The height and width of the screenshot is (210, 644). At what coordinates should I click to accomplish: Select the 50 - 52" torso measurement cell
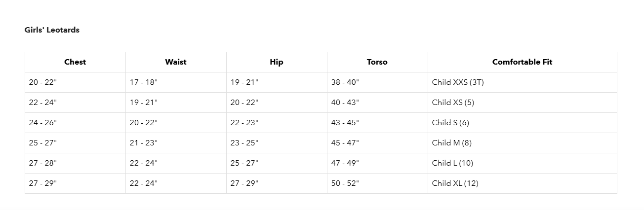coord(345,183)
